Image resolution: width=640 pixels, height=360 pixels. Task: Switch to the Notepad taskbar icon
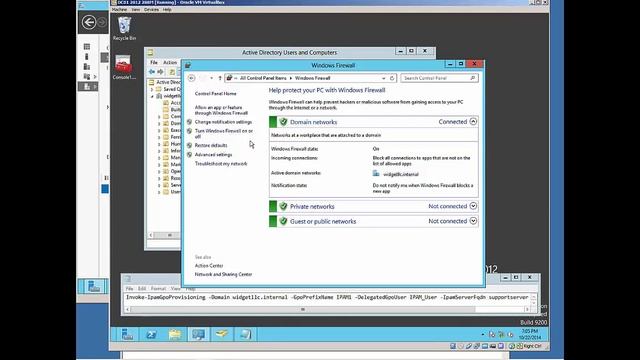pos(245,334)
